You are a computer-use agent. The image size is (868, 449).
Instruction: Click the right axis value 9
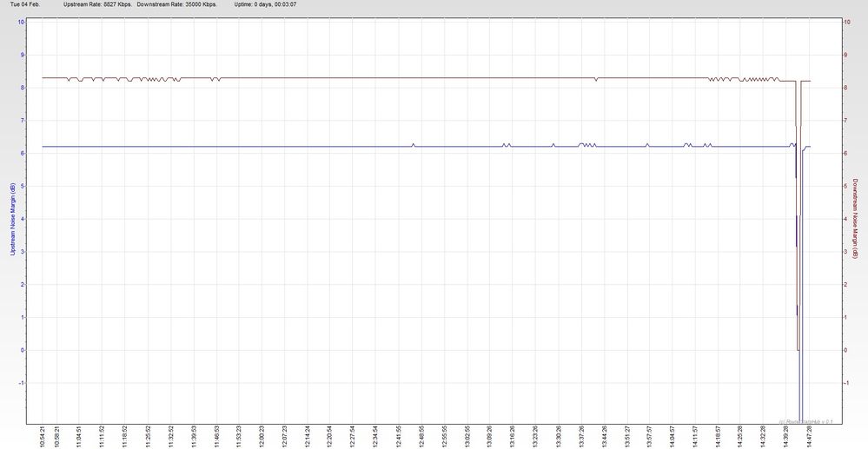tap(845, 55)
